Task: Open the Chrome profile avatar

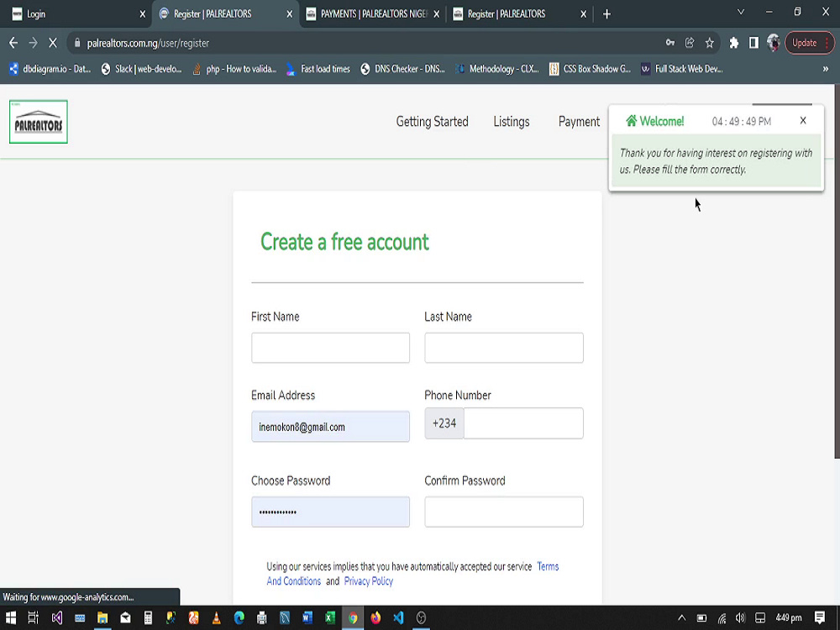Action: coord(773,42)
